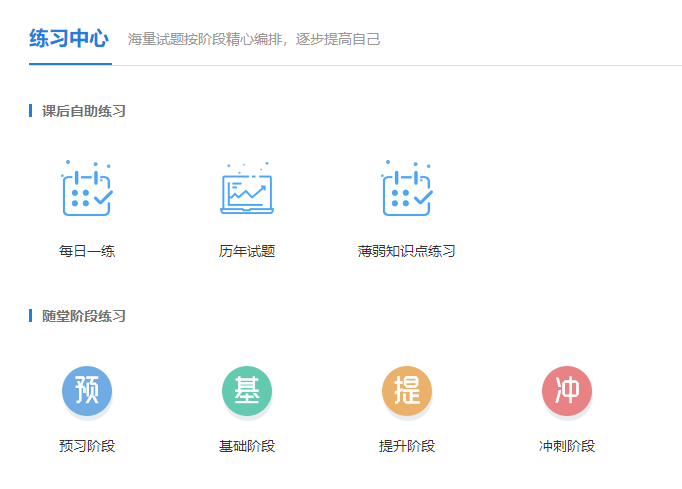
Task: Click the blue bar beside 随堂阶段练习
Action: pyautogui.click(x=31, y=316)
